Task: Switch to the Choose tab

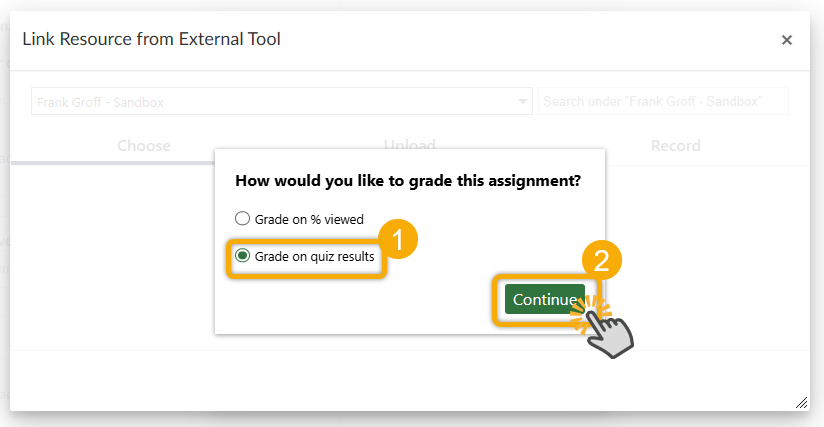Action: [143, 146]
